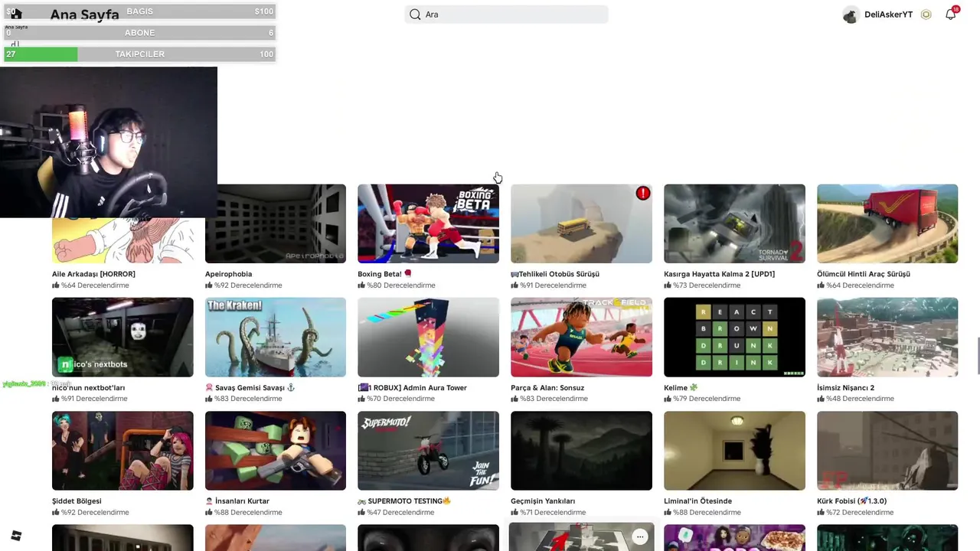The width and height of the screenshot is (980, 551).
Task: Click thumbs-up icon beside Boxing Beta rating
Action: point(361,285)
